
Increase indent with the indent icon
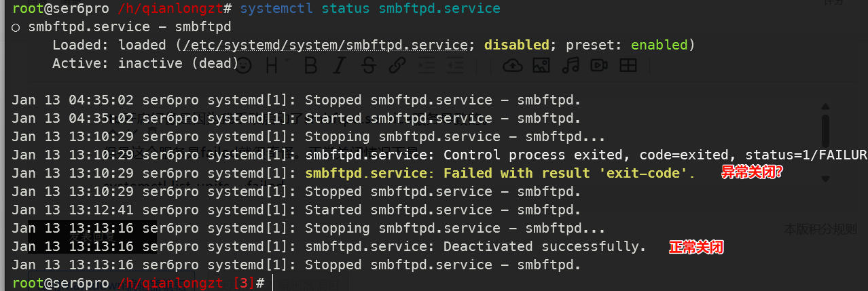pos(427,65)
